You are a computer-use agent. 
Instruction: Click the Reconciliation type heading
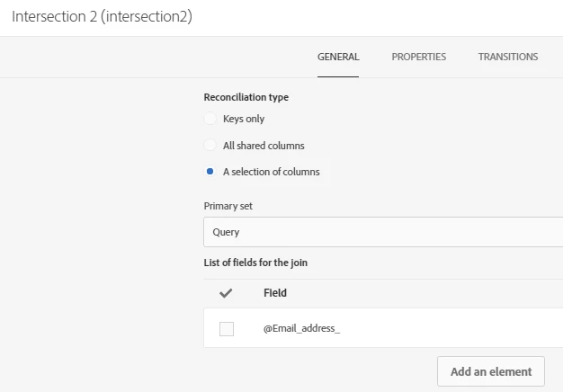tap(246, 97)
